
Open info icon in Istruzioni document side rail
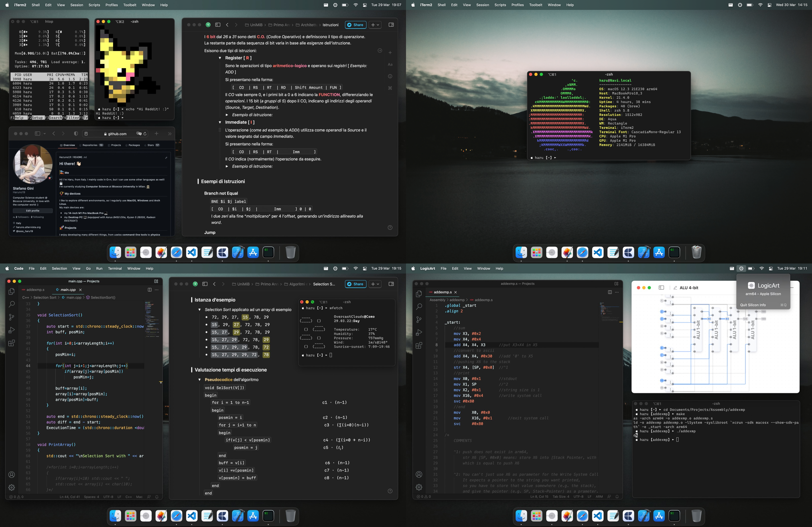[x=390, y=76]
